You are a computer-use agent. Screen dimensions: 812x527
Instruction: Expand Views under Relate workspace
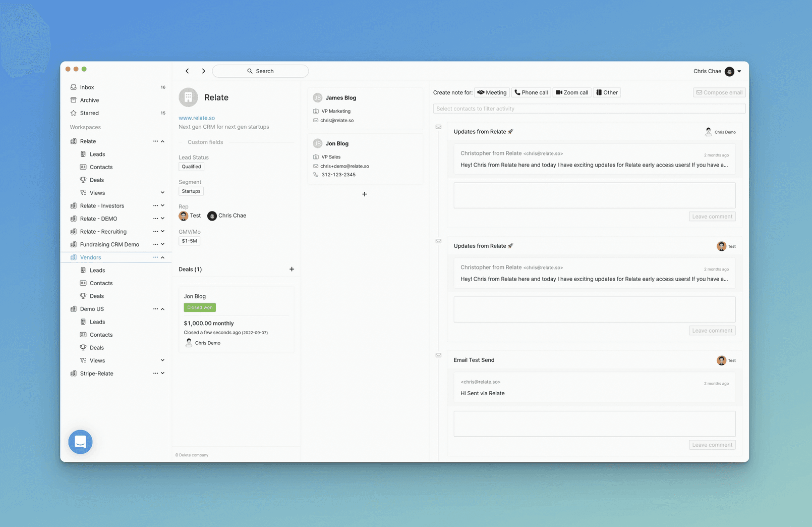click(162, 193)
